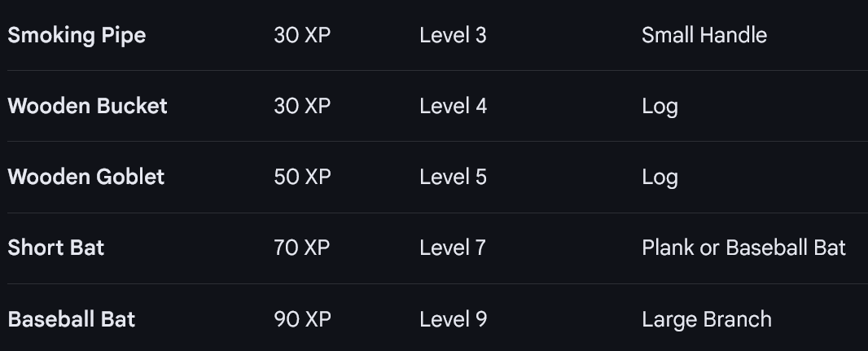Click the Smoking Pipe item name
This screenshot has width=868, height=351.
[x=77, y=36]
